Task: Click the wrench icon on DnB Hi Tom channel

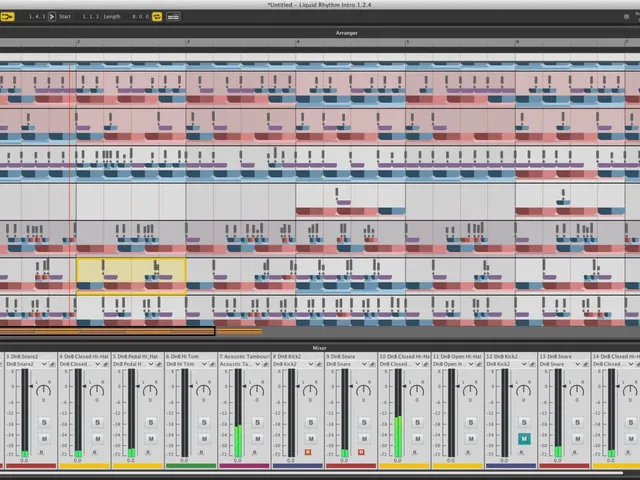Action: 212,364
